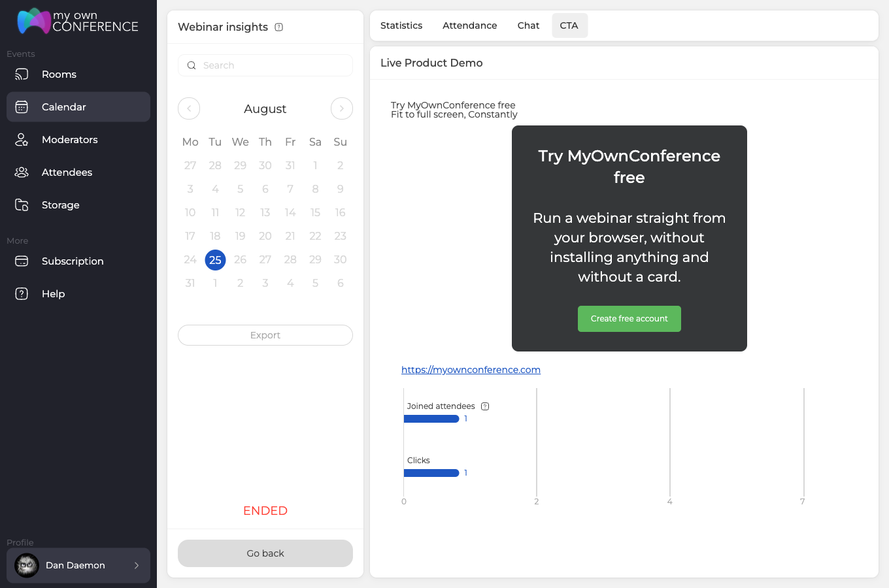Click the Joined attendees info icon
The image size is (889, 588).
coord(485,406)
